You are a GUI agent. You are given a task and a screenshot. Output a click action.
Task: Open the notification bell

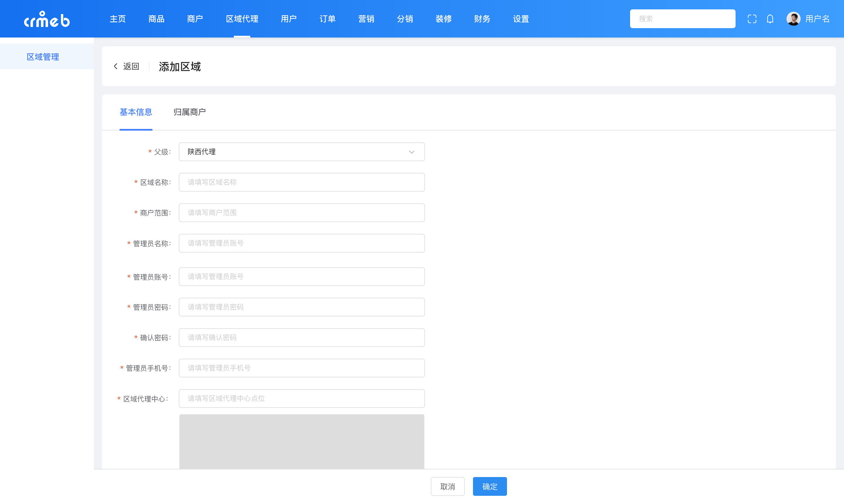[x=770, y=19]
